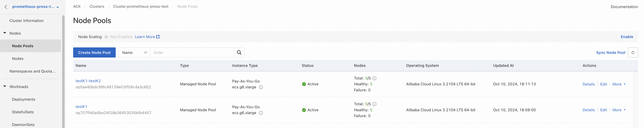Enable Node Scaling

click(x=627, y=37)
